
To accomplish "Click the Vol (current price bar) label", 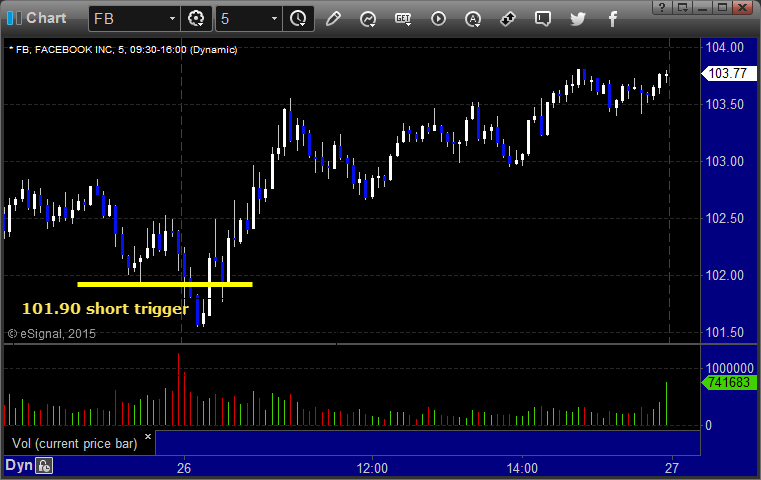I will coord(75,444).
